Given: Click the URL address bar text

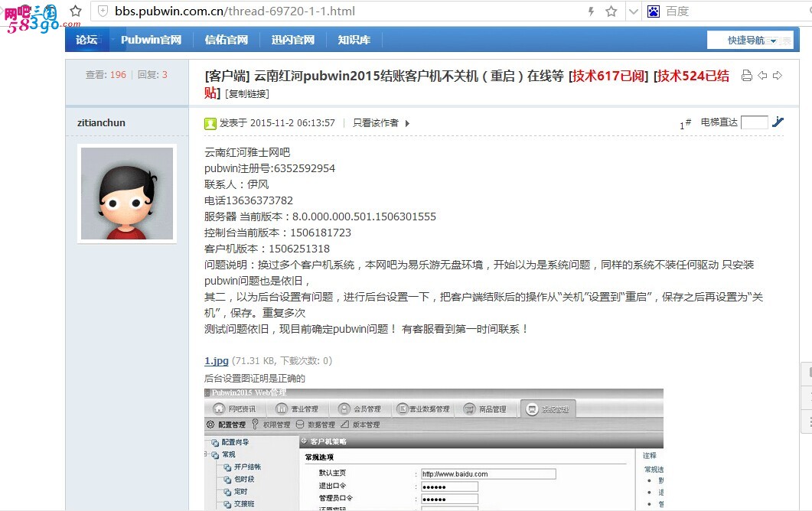Looking at the screenshot, I should click(235, 11).
